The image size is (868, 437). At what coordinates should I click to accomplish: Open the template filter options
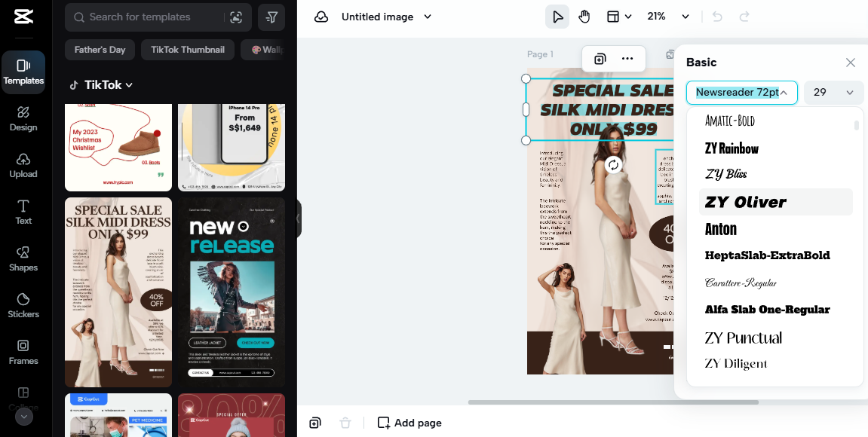click(x=271, y=17)
